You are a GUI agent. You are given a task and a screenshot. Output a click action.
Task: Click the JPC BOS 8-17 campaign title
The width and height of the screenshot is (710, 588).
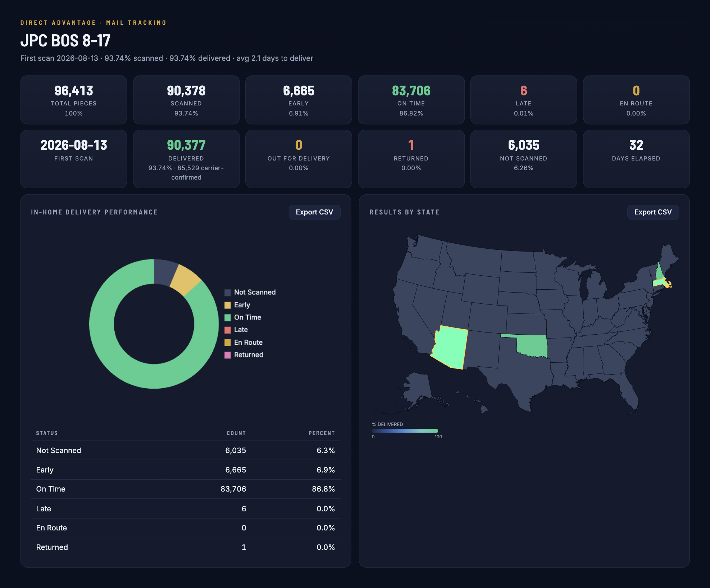(65, 40)
